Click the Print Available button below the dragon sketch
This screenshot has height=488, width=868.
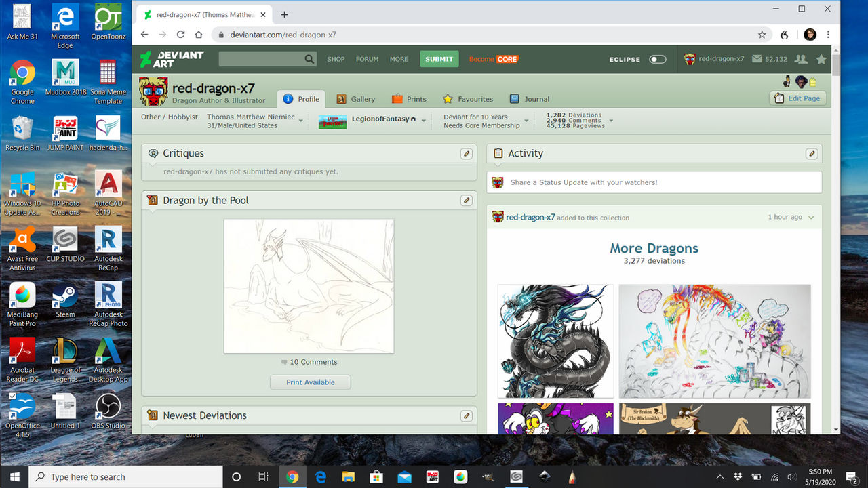tap(310, 382)
